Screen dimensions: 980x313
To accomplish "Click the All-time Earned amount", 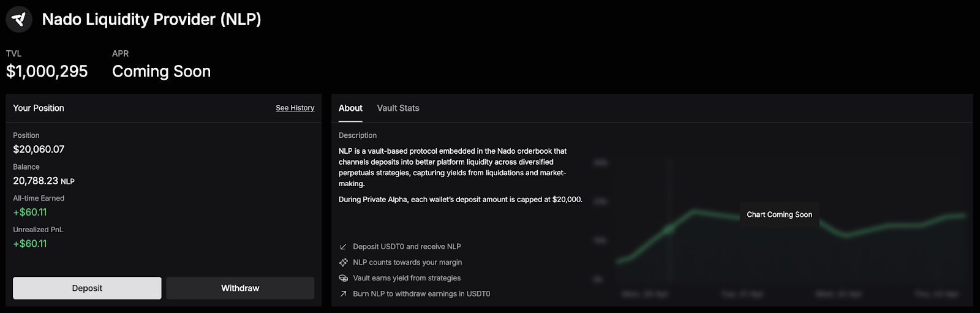I will [30, 212].
